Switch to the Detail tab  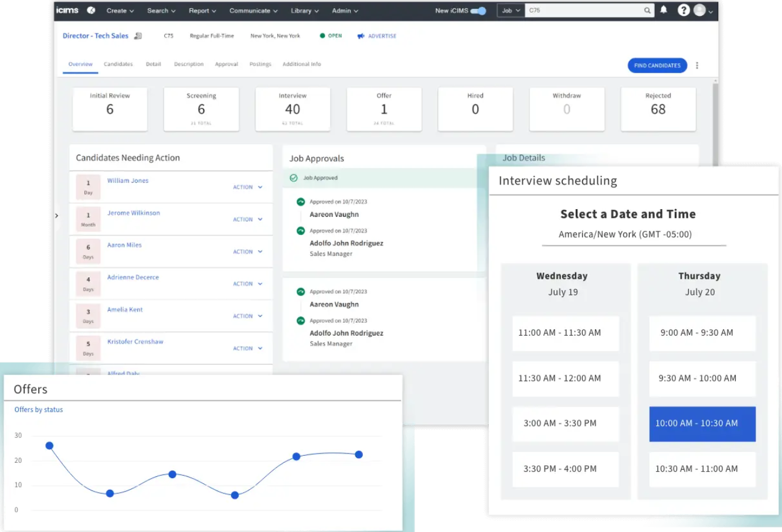[x=154, y=64]
